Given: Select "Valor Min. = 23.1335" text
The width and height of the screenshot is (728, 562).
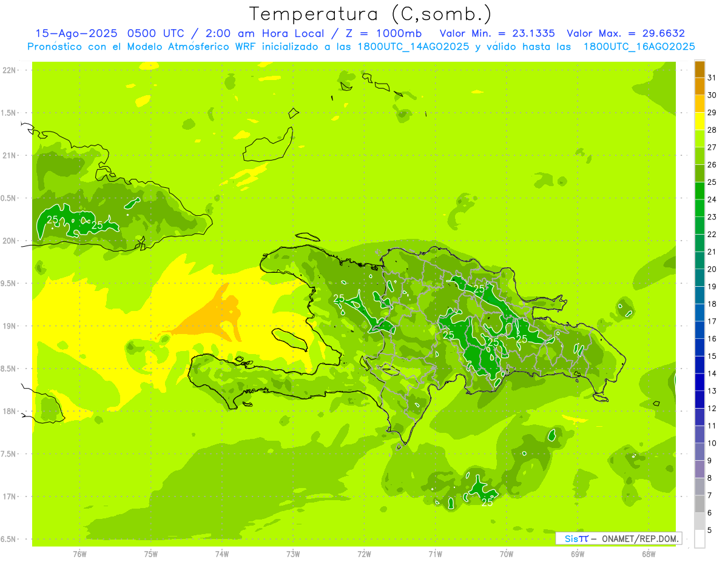Looking at the screenshot, I should [497, 33].
